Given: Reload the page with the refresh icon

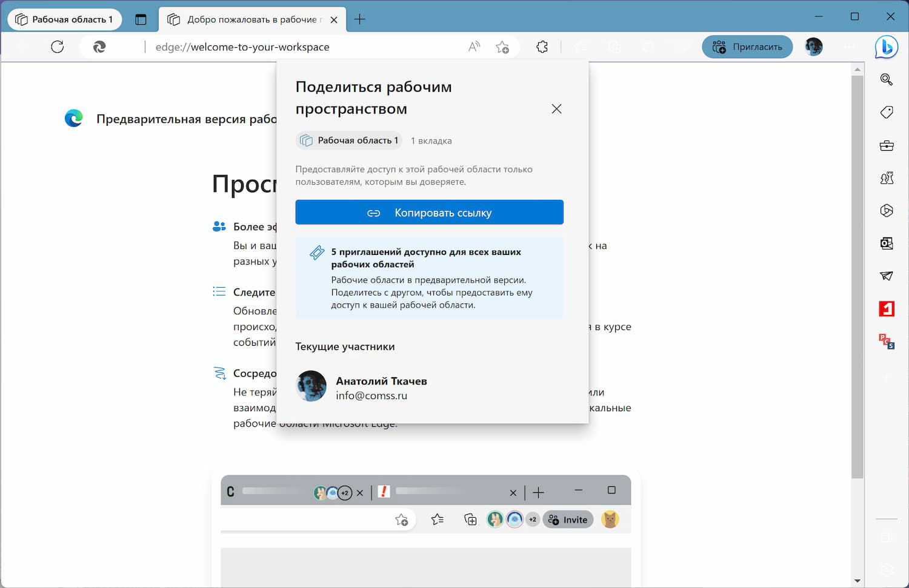Looking at the screenshot, I should coord(58,47).
